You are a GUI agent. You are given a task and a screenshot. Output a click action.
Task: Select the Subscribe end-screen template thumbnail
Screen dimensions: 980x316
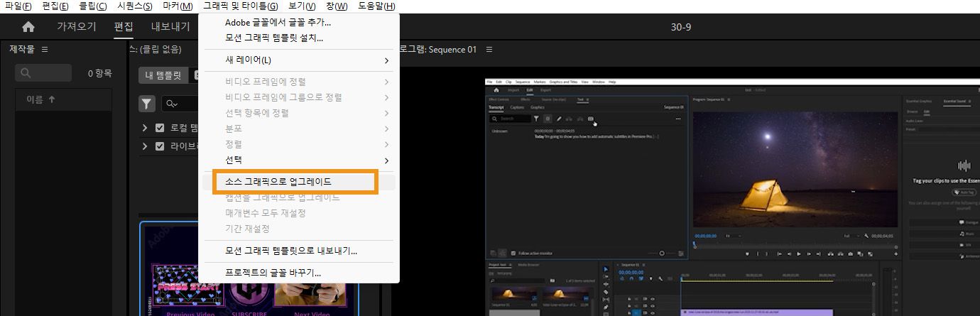point(249,269)
